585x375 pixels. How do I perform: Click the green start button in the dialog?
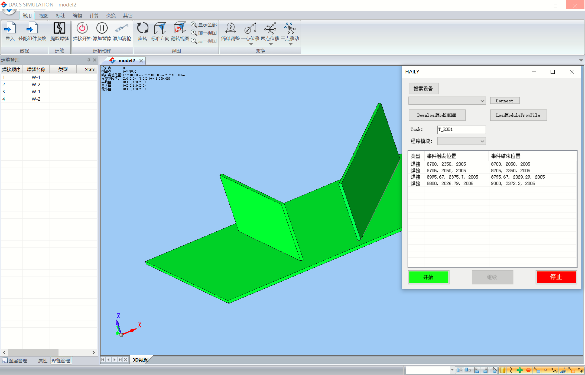(x=428, y=277)
